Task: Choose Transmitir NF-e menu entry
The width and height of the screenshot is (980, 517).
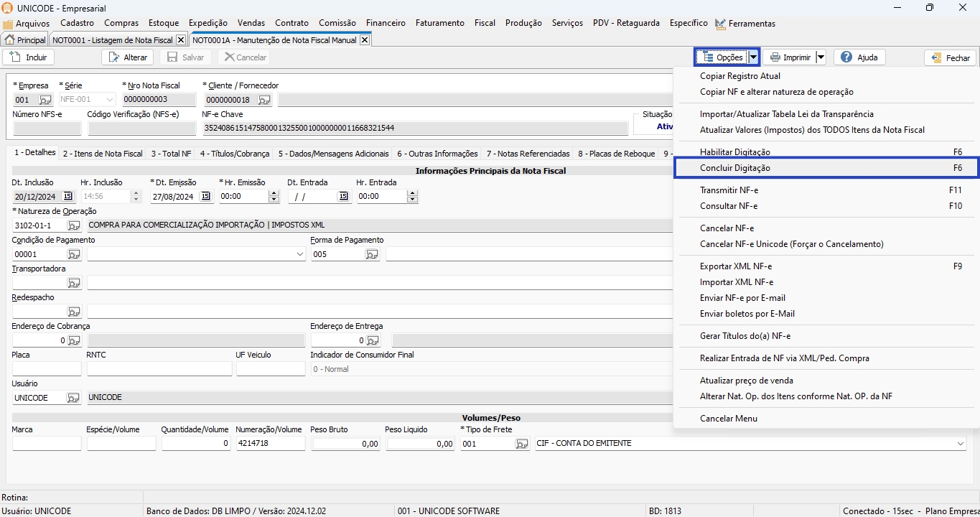Action: coord(729,190)
